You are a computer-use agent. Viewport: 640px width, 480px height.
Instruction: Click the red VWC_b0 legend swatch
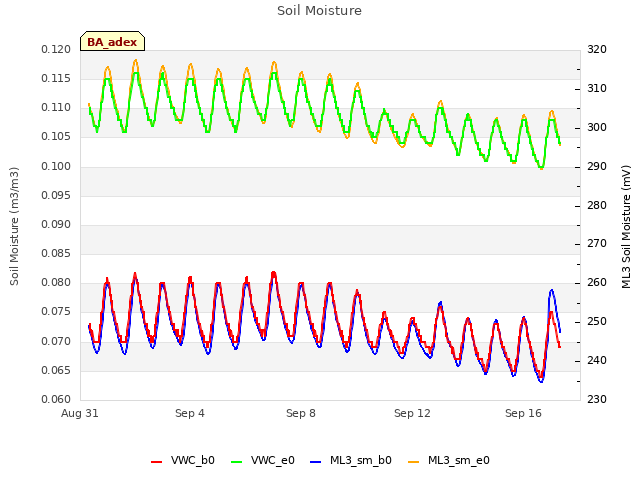pos(156,462)
